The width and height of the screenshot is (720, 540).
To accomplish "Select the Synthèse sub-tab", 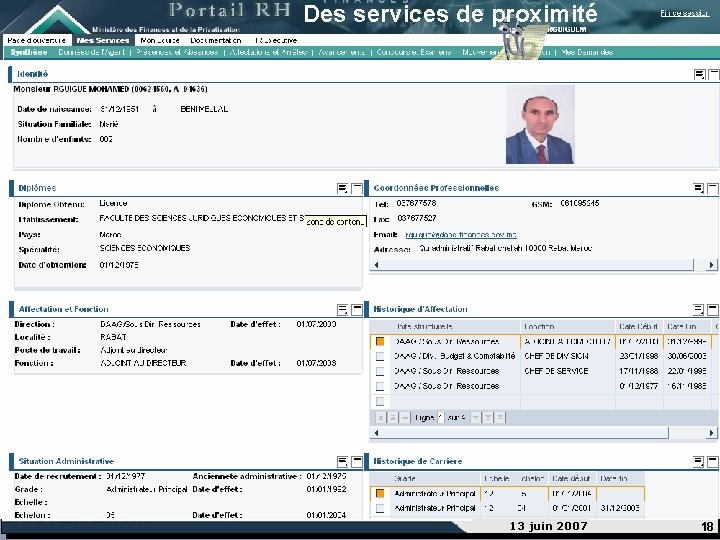I will point(28,52).
